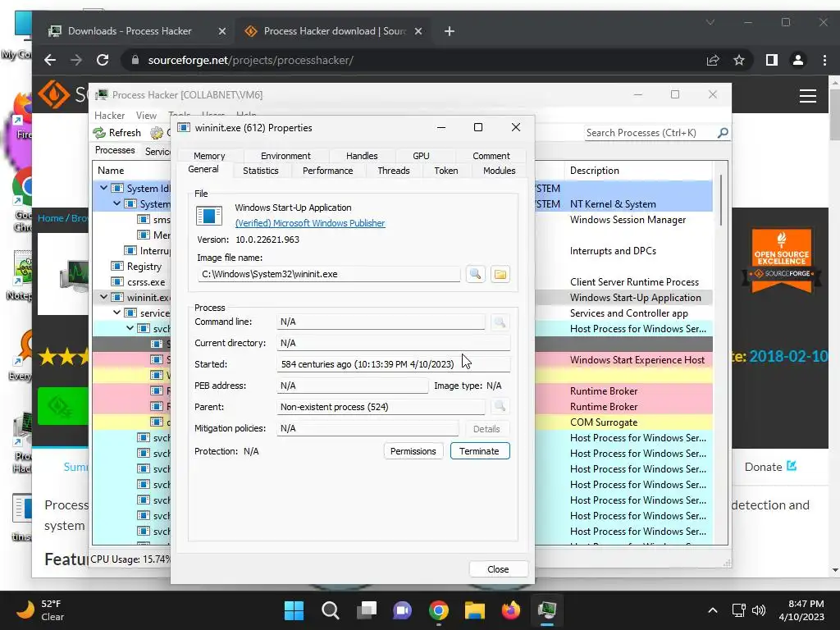
Task: Open the Modules tab
Action: (499, 171)
